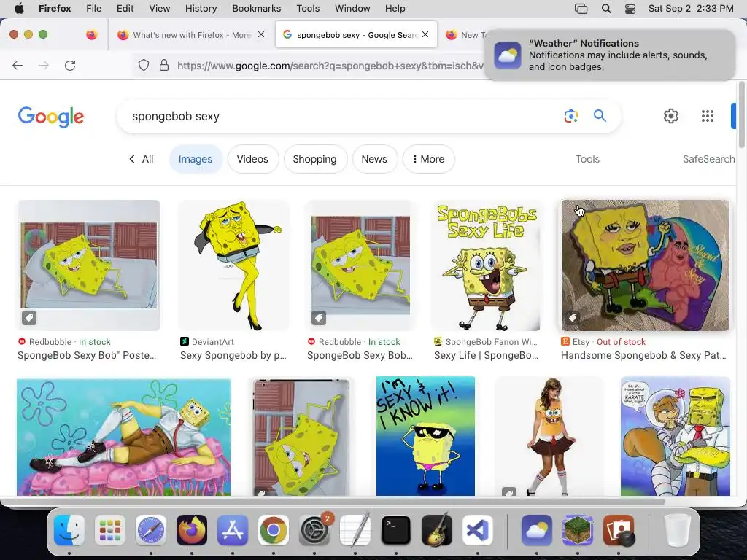
Task: Open Control Center from menu bar
Action: coord(630,8)
